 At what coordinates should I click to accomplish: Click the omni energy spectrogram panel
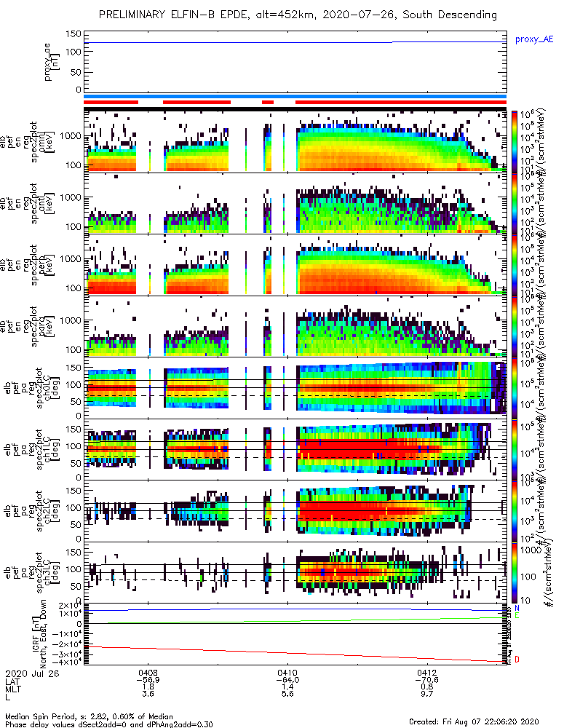click(x=295, y=142)
